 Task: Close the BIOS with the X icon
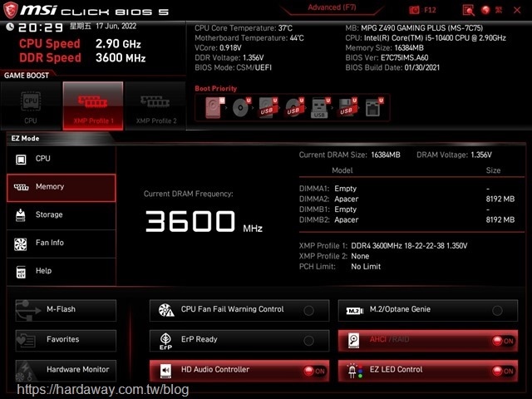click(517, 10)
